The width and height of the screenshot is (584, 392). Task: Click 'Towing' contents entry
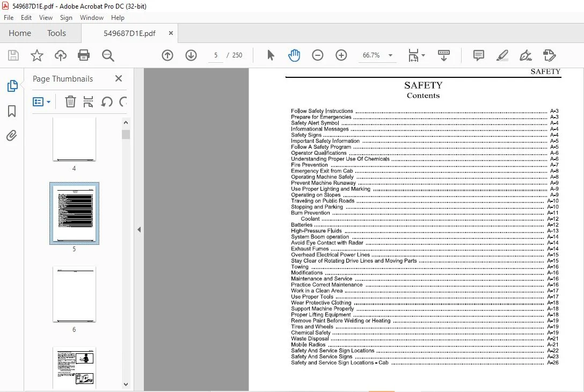coord(300,267)
